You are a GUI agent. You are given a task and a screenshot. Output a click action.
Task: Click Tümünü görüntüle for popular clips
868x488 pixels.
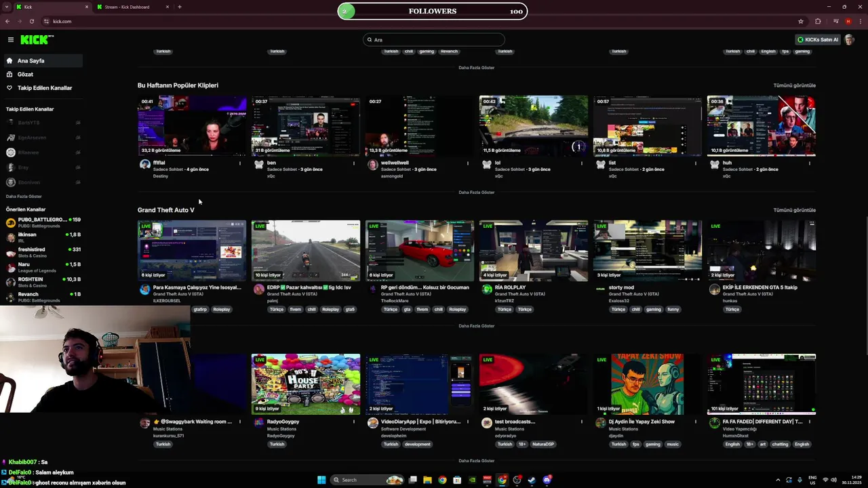[x=794, y=85]
